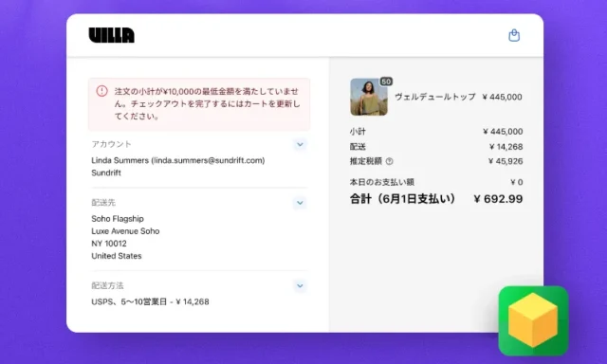Click the United States line

point(117,256)
